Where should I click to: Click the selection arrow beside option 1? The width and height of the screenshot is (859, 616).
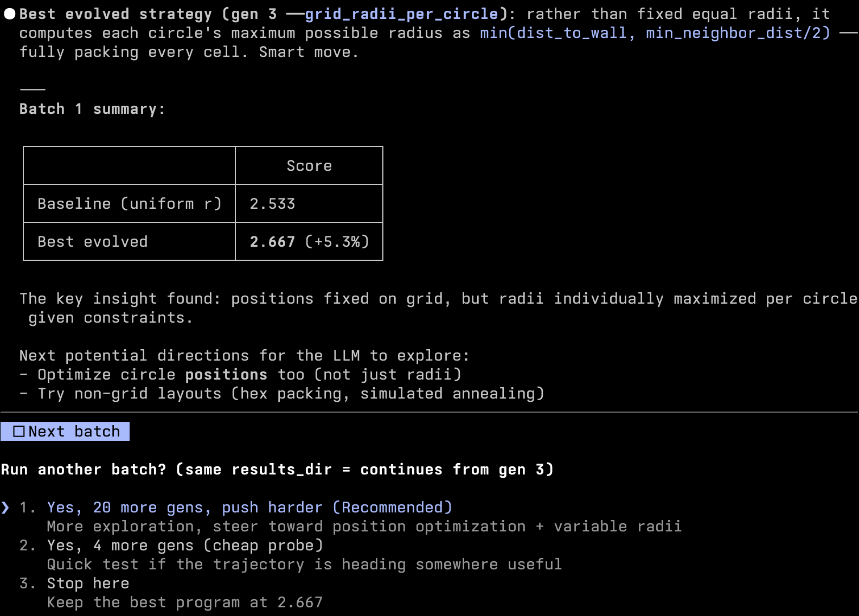(5, 508)
